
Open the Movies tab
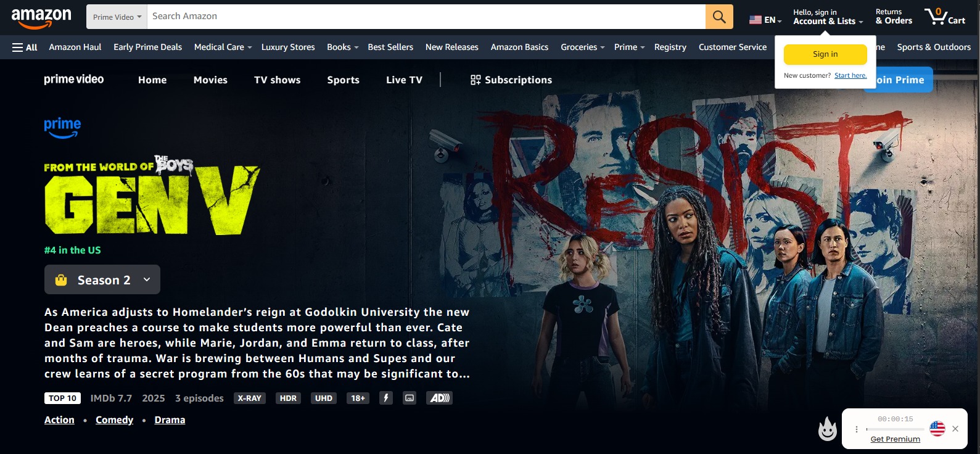click(x=210, y=80)
